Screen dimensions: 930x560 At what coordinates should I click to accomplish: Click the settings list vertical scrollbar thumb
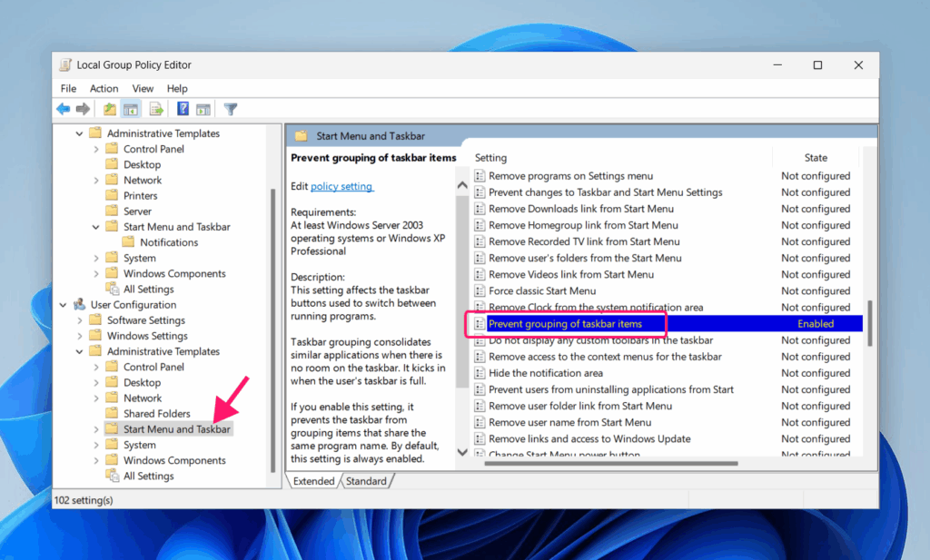870,323
